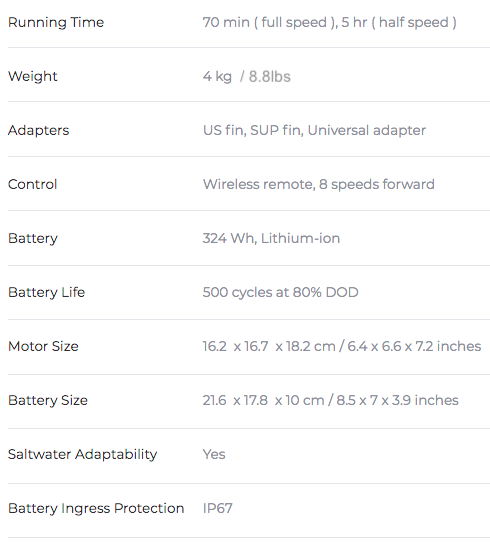Click the 4 kg / 8.8lbs value
Screen dimensions: 490x542
(x=246, y=76)
